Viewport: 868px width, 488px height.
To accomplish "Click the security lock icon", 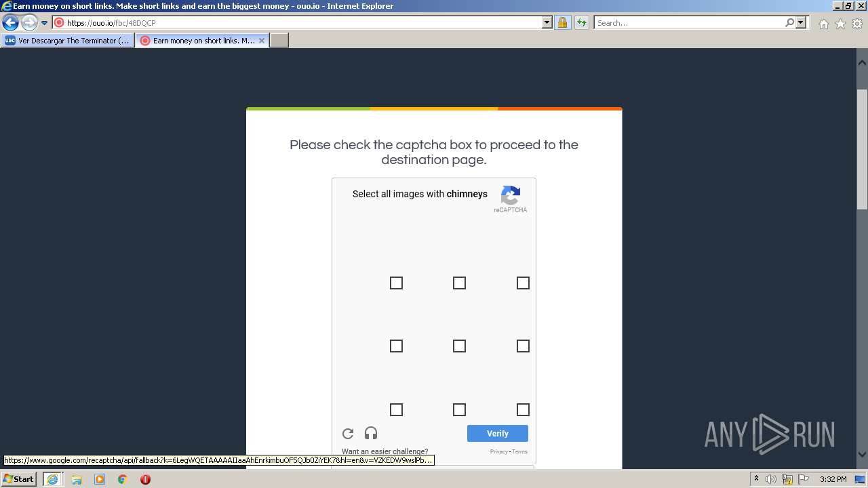I will pyautogui.click(x=562, y=22).
